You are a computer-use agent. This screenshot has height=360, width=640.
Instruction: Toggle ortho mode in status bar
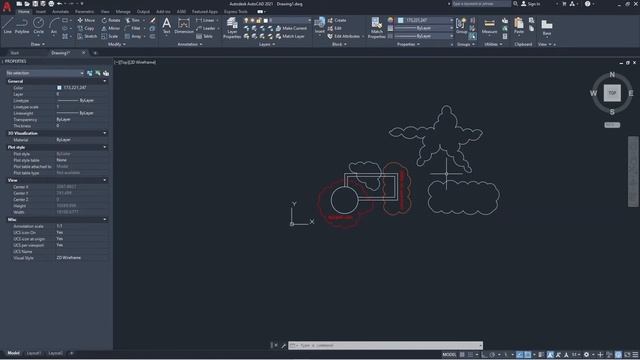pos(484,355)
